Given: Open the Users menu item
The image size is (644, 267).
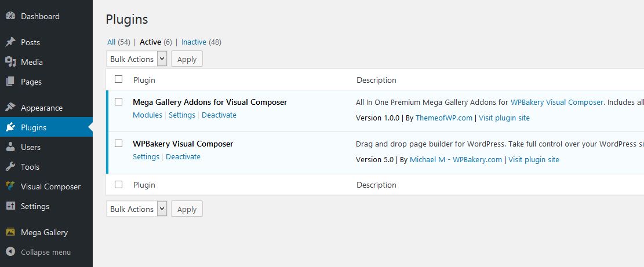Looking at the screenshot, I should pyautogui.click(x=31, y=147).
